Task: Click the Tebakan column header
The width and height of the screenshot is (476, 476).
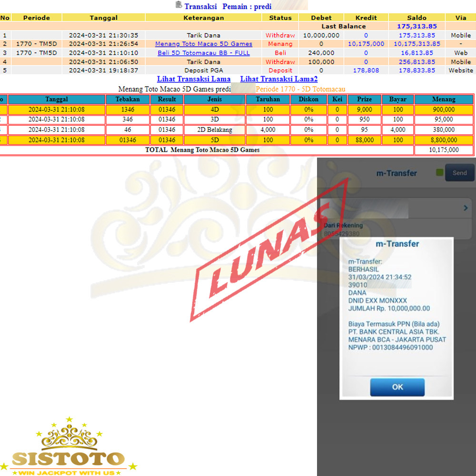Action: tap(128, 99)
